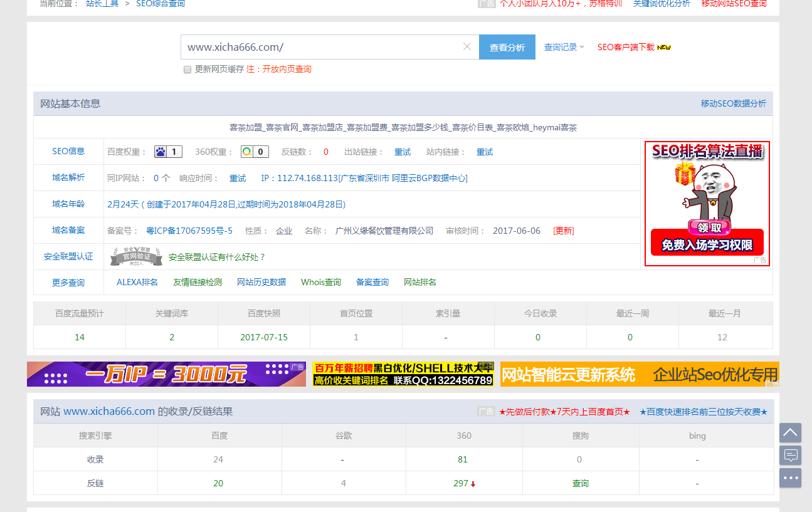Open ALEXA排名 query
This screenshot has width=812, height=512.
click(137, 282)
